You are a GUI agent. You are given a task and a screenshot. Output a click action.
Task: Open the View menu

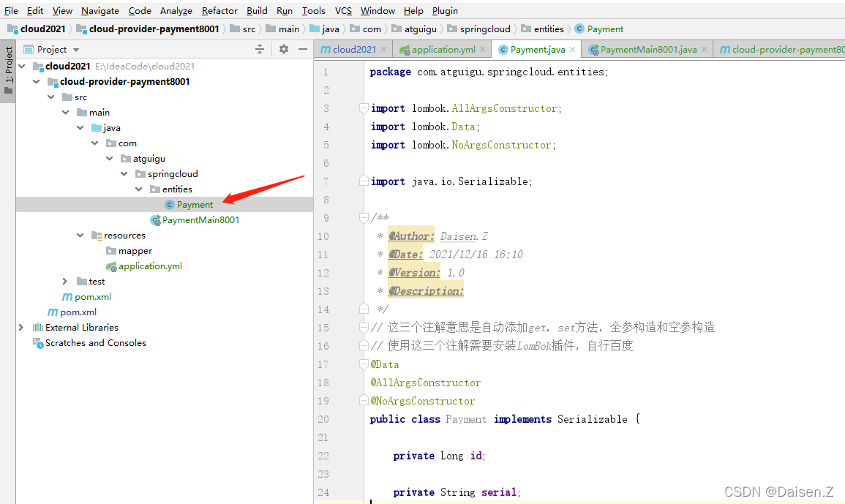click(62, 10)
